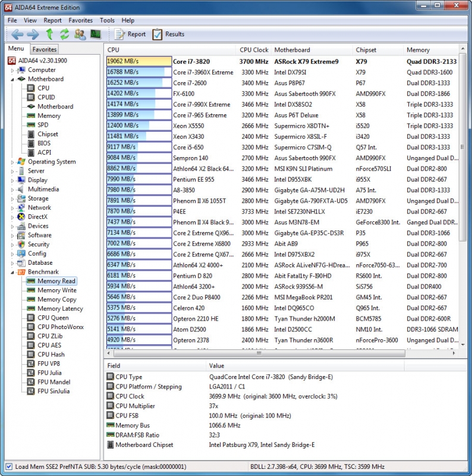This screenshot has width=472, height=476.
Task: Click the Value column header in details
Action: click(x=306, y=366)
